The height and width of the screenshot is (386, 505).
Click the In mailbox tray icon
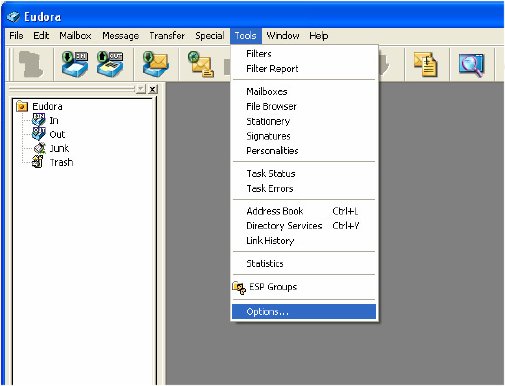(38, 120)
